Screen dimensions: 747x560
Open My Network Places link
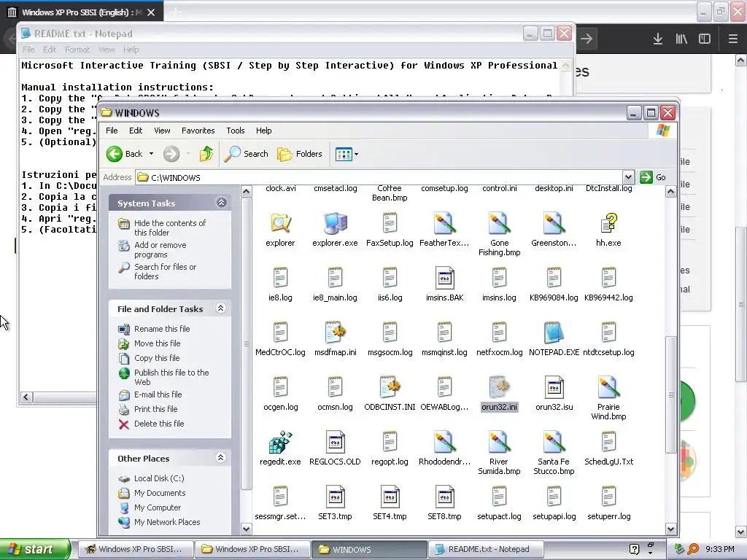tap(167, 522)
